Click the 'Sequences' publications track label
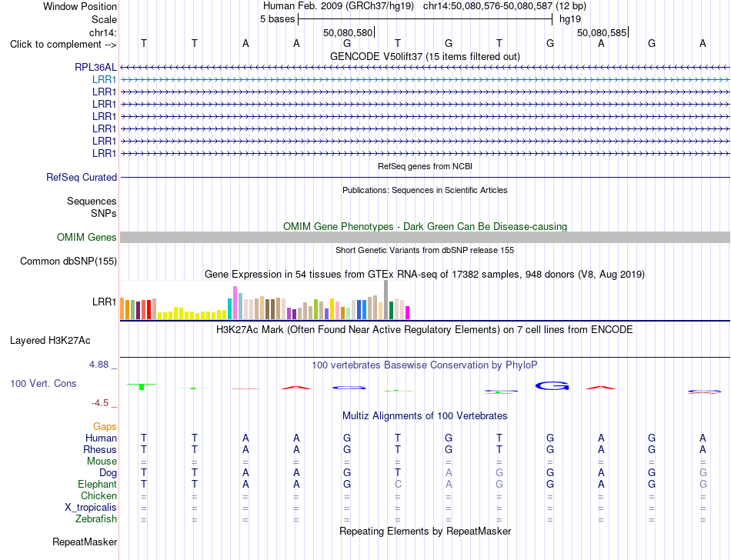The image size is (731, 560). [x=92, y=202]
